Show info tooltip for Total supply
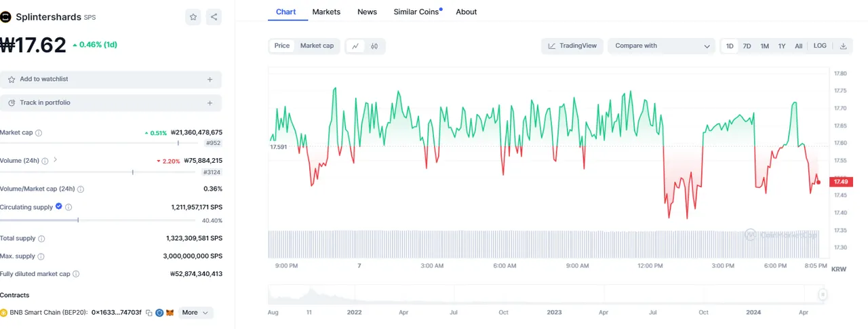The image size is (868, 329). click(x=41, y=239)
